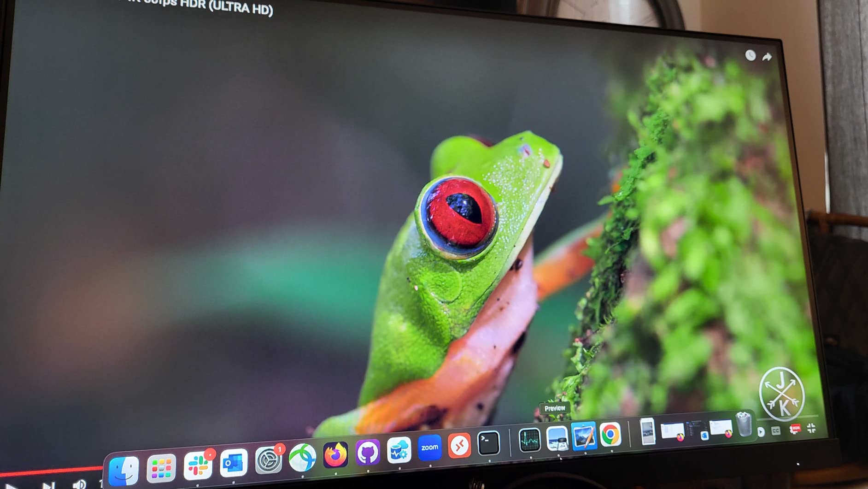Click the miniplayer button beside CC
The height and width of the screenshot is (489, 868).
pos(761,432)
